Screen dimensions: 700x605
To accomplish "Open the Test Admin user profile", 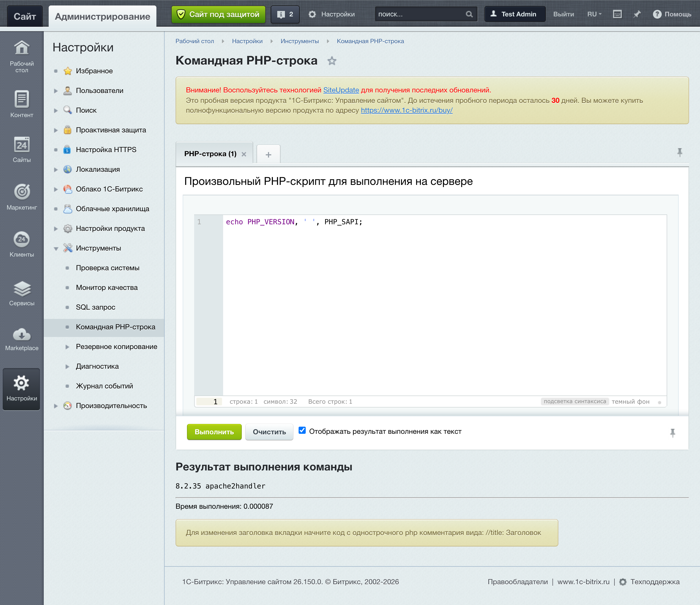I will (515, 14).
